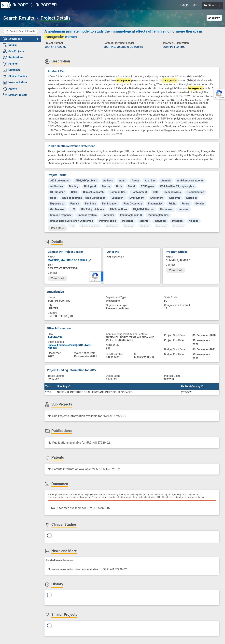Click the Patents lightbulb icon in sidebar
225x644 pixels.
click(x=5, y=64)
